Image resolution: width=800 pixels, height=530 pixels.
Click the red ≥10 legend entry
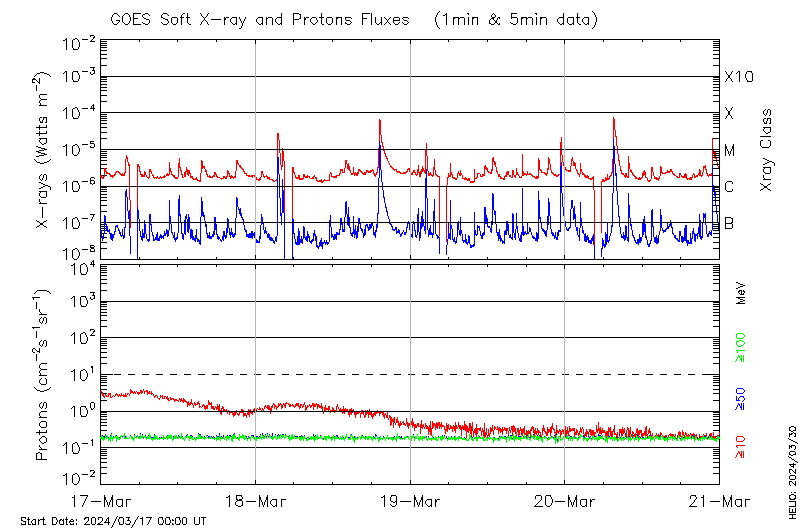tap(741, 446)
